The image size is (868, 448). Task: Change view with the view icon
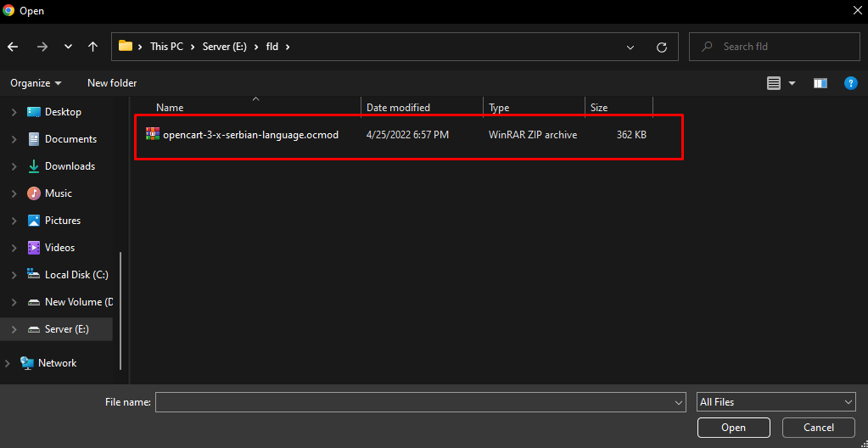tap(773, 83)
